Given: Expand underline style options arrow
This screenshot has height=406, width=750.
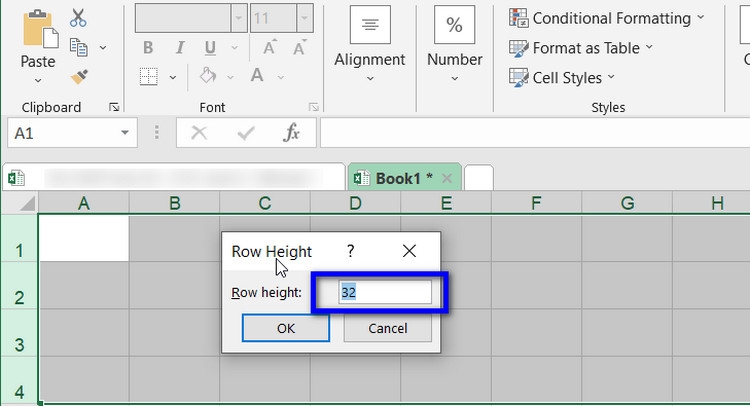Looking at the screenshot, I should point(234,48).
